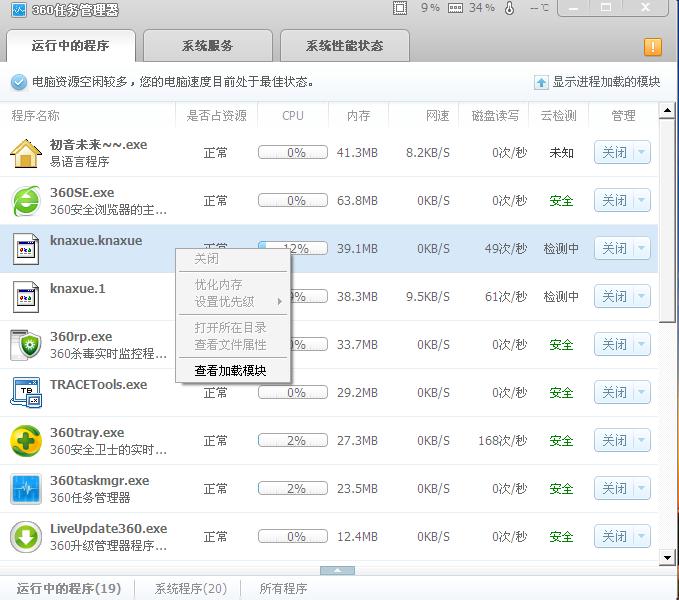Image resolution: width=679 pixels, height=600 pixels.
Task: Close the 360rp.exe process
Action: 614,345
